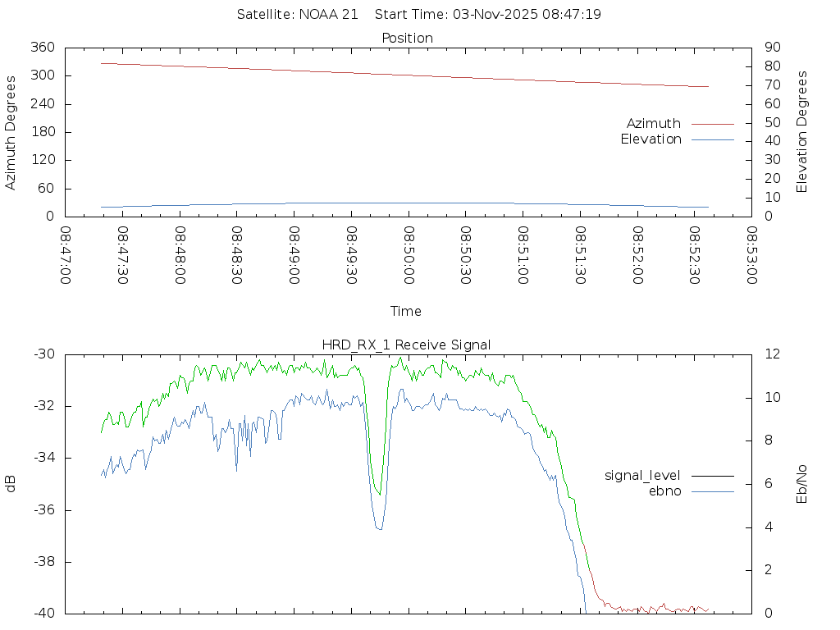
Task: Select the ebno legend entry
Action: point(664,491)
